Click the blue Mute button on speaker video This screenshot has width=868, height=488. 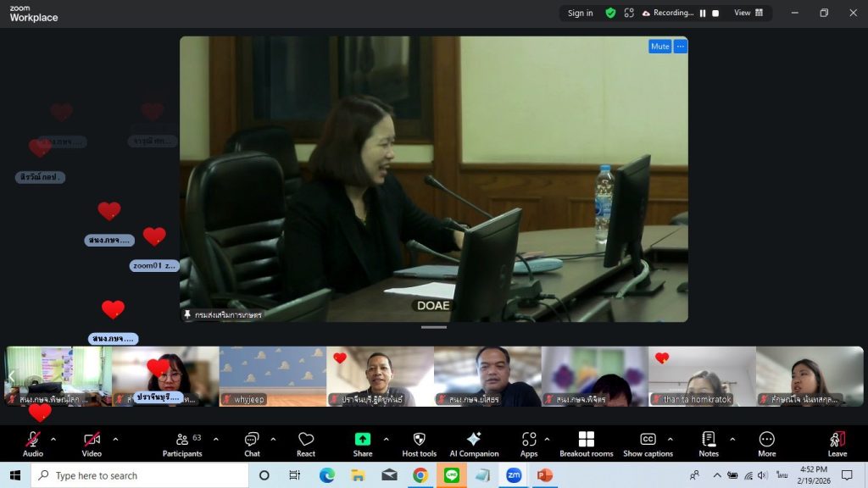659,47
